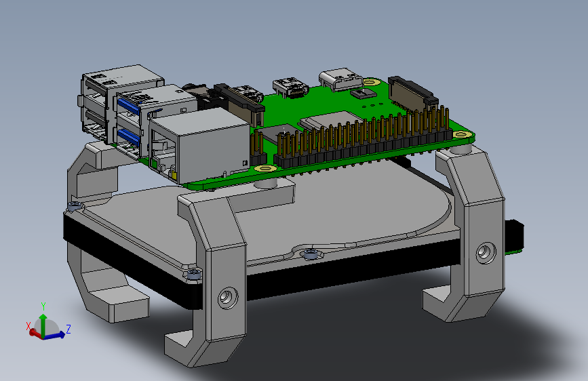Click the blue Z axis of the triad
This screenshot has height=381, width=588.
coord(56,336)
